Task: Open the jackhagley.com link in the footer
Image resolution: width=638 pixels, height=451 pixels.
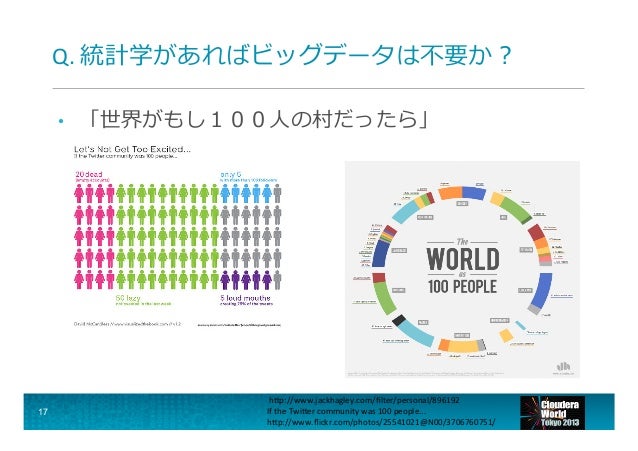Action: coord(364,400)
